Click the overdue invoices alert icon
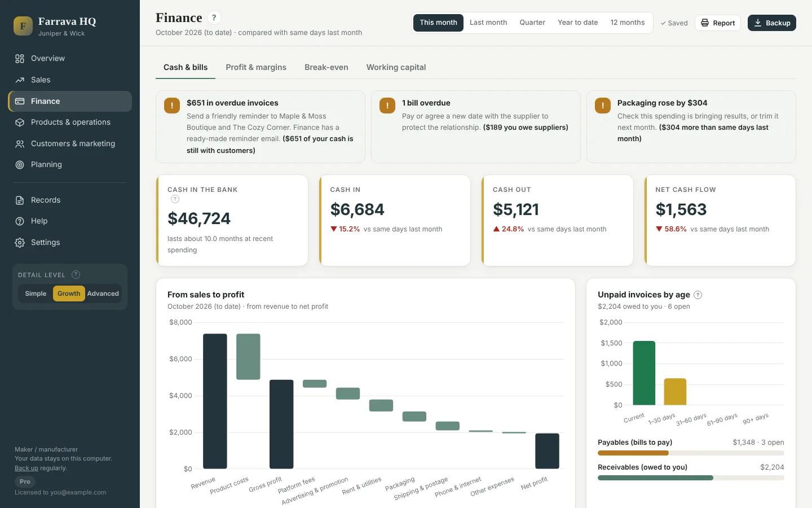 172,106
